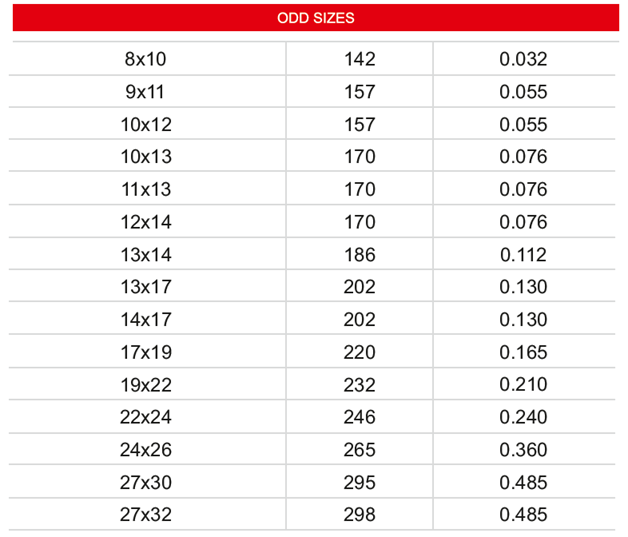This screenshot has height=537, width=628.
Task: Select value 265 in middle column
Action: [360, 450]
